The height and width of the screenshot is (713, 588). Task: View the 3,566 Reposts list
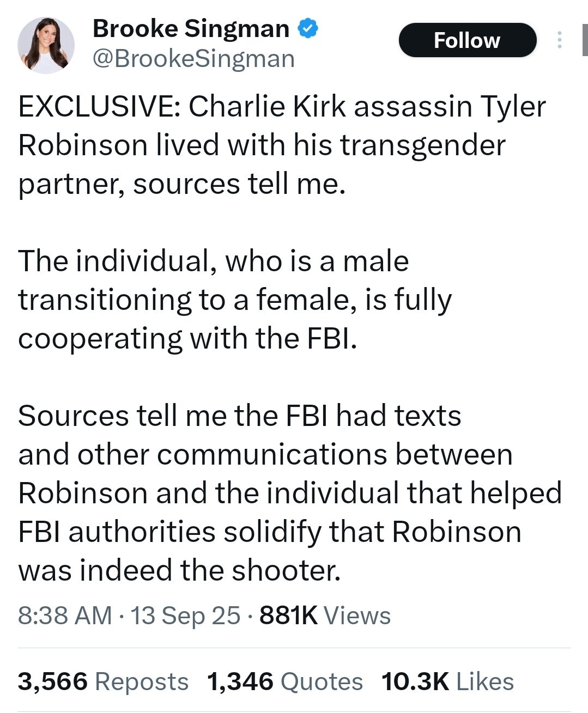point(103,681)
